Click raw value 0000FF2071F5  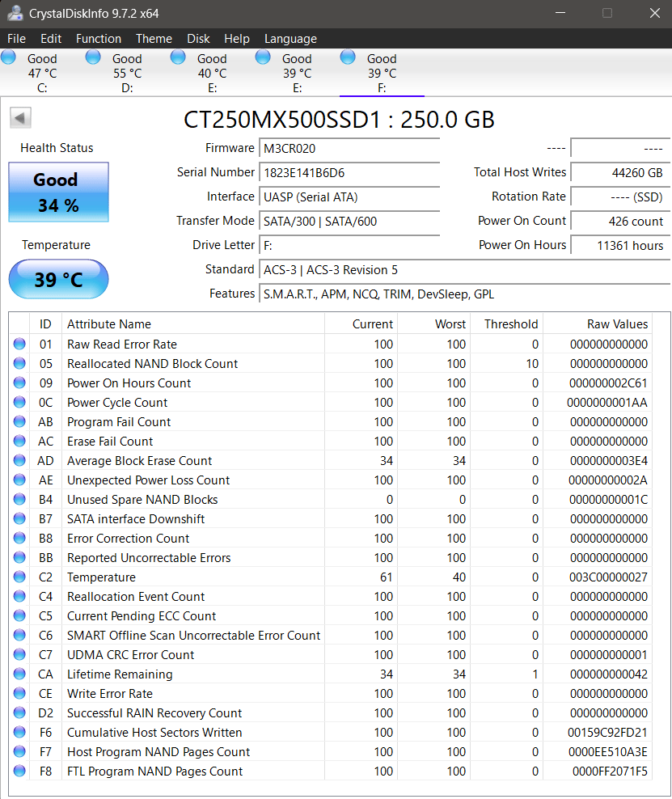[x=610, y=771]
